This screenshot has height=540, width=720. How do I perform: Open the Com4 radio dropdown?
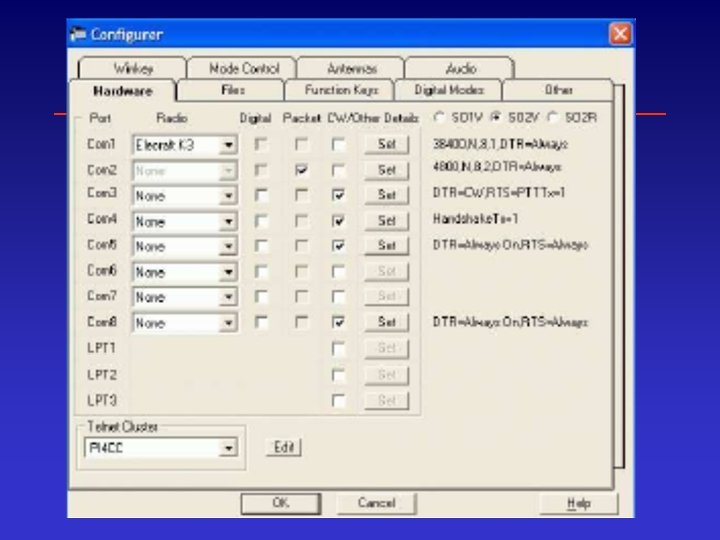click(x=185, y=222)
